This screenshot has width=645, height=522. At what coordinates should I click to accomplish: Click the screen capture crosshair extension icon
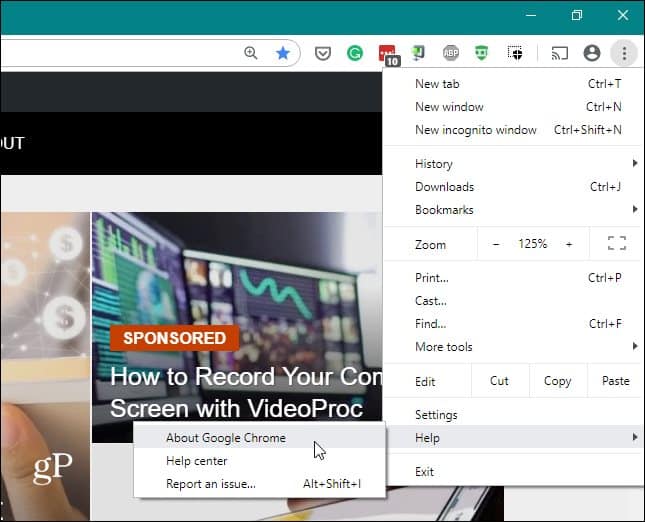(515, 53)
